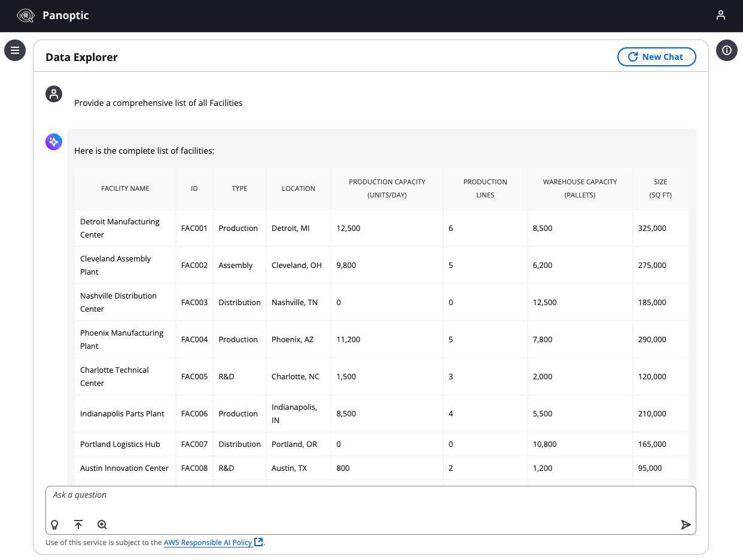This screenshot has height=560, width=743.
Task: Click the user avatar beside the question
Action: pyautogui.click(x=54, y=94)
